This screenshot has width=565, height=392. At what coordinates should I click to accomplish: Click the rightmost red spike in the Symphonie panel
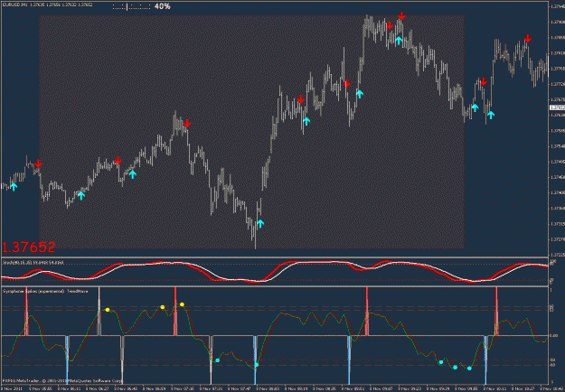click(x=496, y=312)
